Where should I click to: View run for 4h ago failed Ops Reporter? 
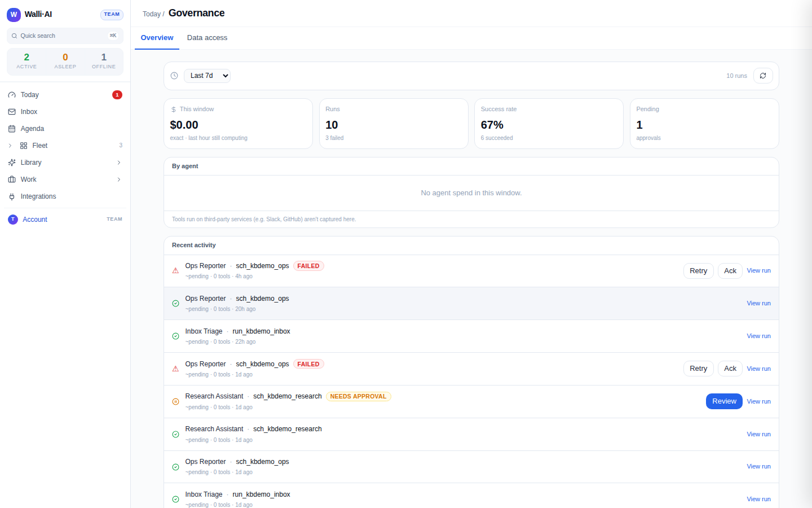tap(758, 271)
